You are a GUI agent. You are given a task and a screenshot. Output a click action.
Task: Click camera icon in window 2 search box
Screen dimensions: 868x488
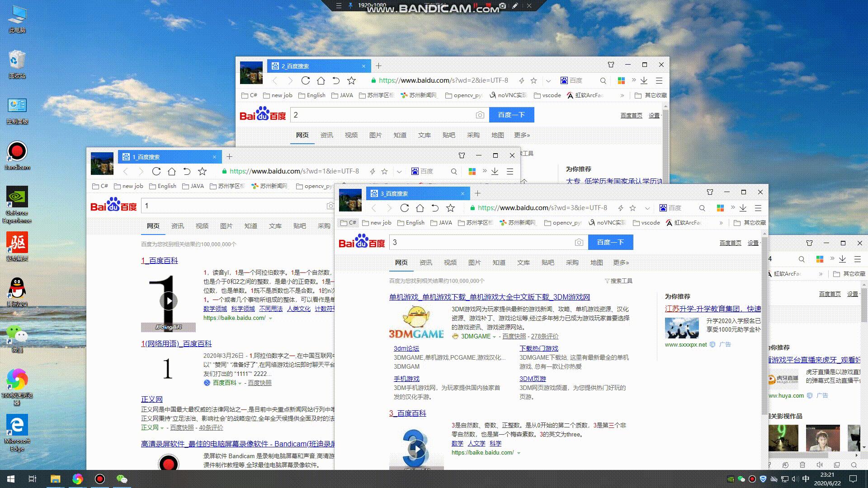(x=480, y=115)
